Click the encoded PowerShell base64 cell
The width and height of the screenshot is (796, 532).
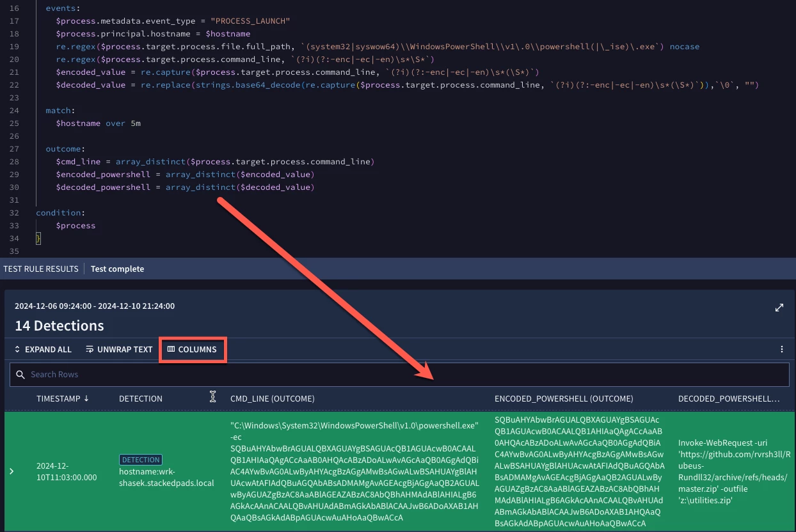[580, 471]
